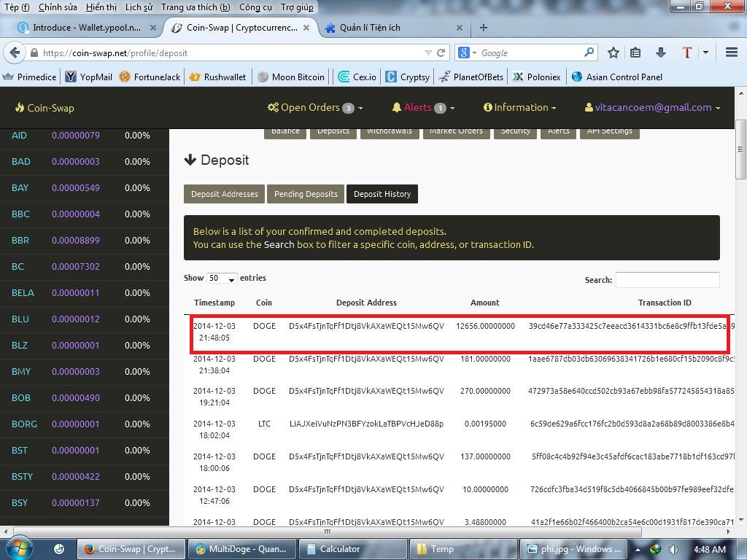The width and height of the screenshot is (747, 560).
Task: Click the deposit Search input box
Action: (x=667, y=280)
